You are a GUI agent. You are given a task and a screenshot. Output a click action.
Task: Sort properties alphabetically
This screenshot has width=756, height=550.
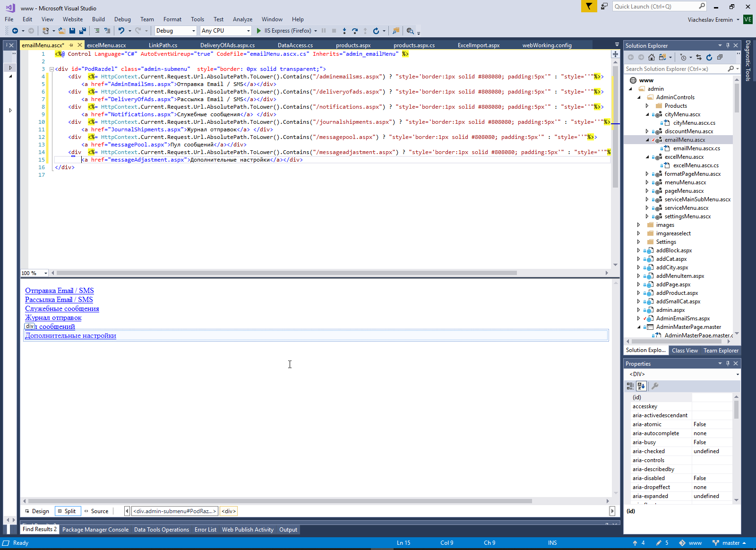click(x=641, y=386)
